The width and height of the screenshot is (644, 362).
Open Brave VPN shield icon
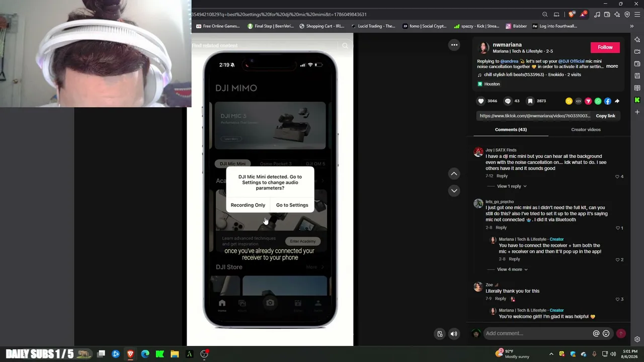(627, 15)
